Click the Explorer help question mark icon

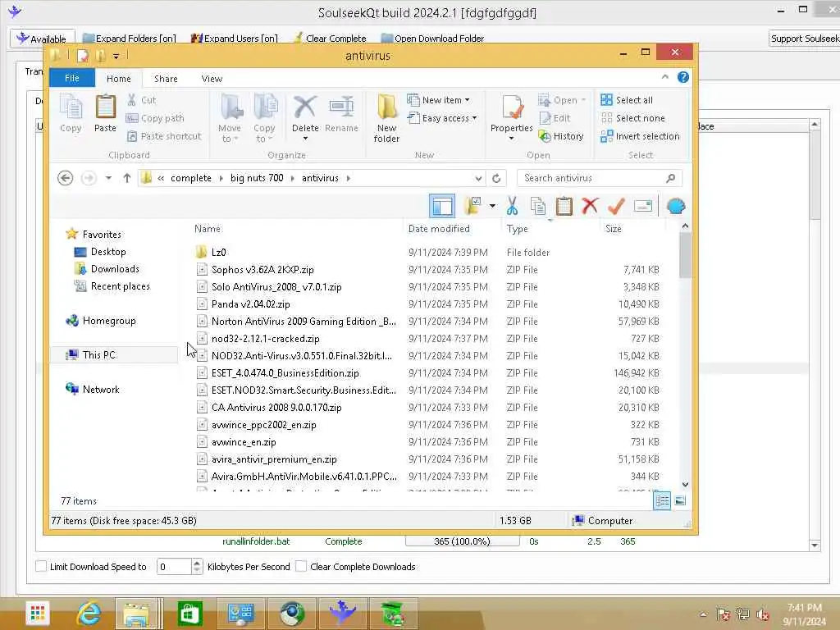pos(683,77)
